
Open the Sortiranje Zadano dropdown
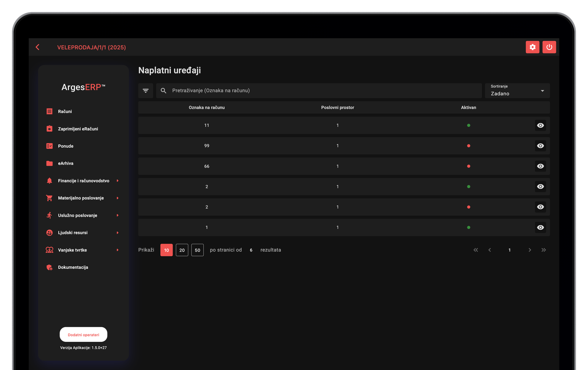(517, 91)
